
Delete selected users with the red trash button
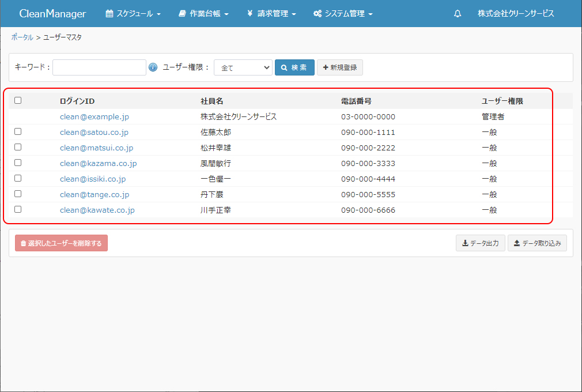pyautogui.click(x=61, y=243)
